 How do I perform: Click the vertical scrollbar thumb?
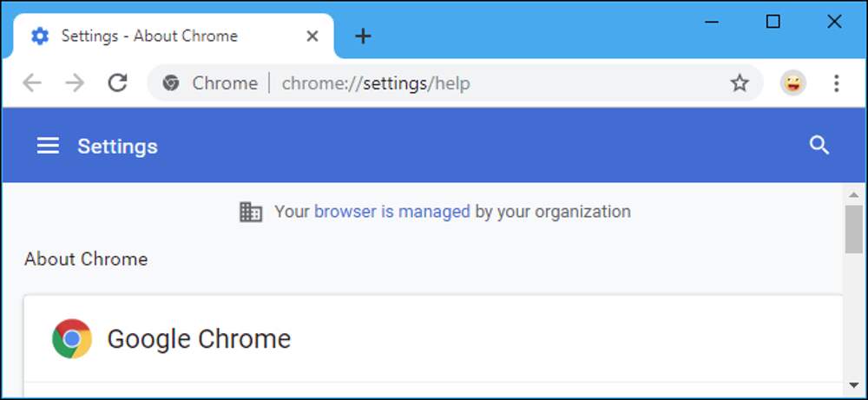click(x=853, y=230)
